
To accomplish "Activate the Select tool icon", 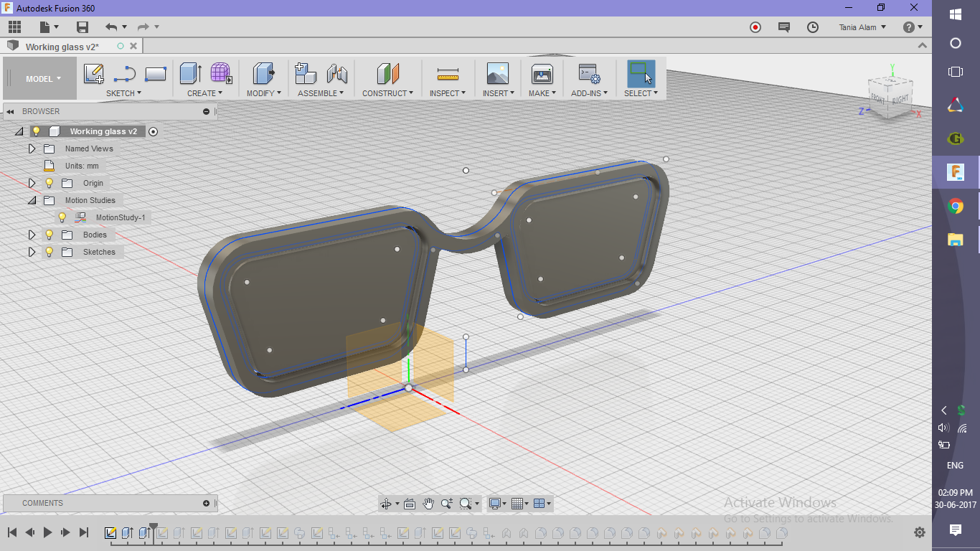I will click(x=641, y=73).
